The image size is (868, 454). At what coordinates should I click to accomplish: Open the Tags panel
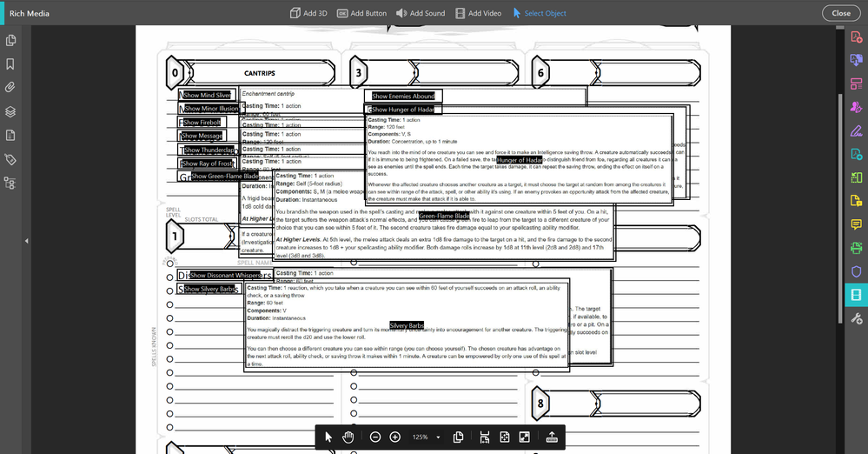[x=10, y=159]
